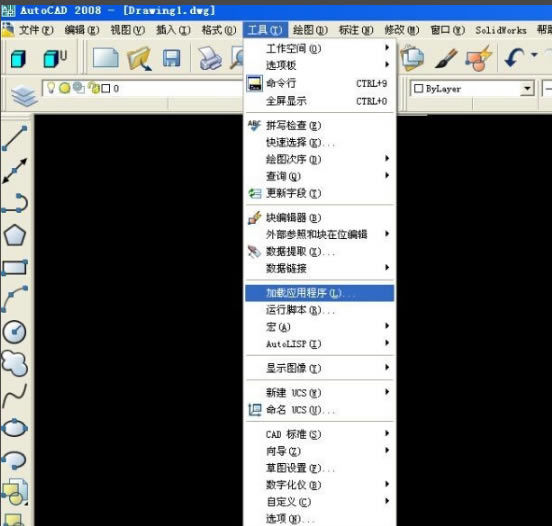Click the Match Properties paintbrush icon
Screen dimensions: 552x526
click(x=446, y=58)
